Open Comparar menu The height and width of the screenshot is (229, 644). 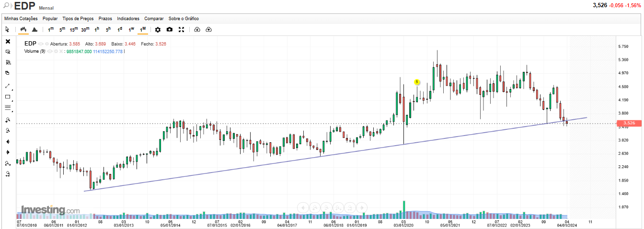click(154, 19)
